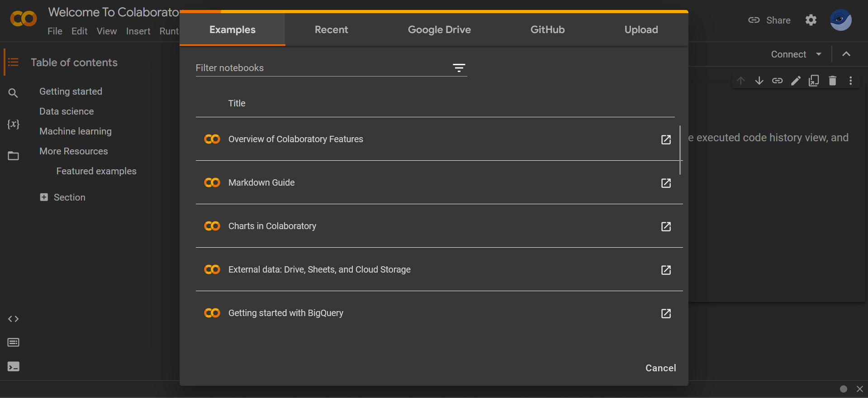Add a new Section in table of contents

pos(62,197)
